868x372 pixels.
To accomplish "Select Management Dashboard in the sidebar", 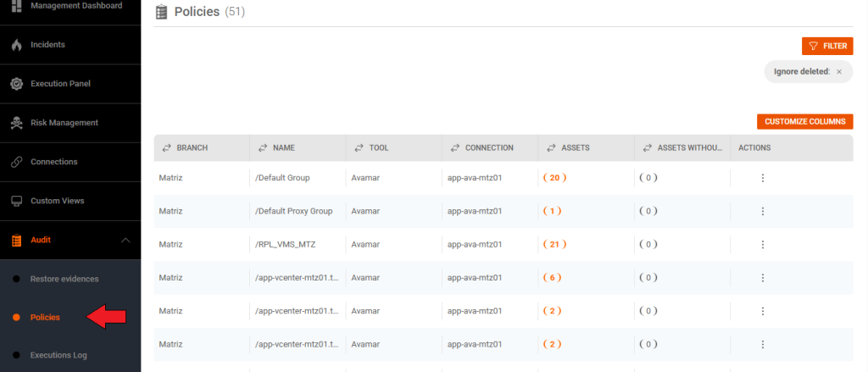I will click(76, 6).
